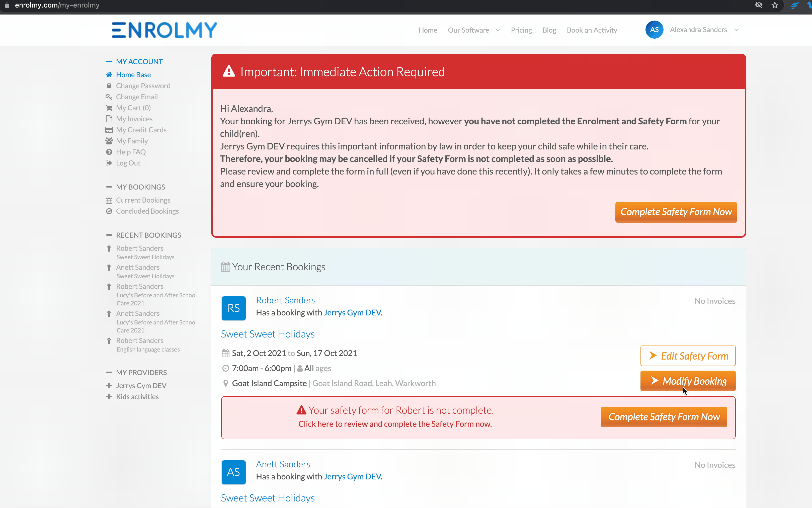The image size is (812, 508).
Task: Click Goat Island Campsite location text
Action: (x=269, y=383)
